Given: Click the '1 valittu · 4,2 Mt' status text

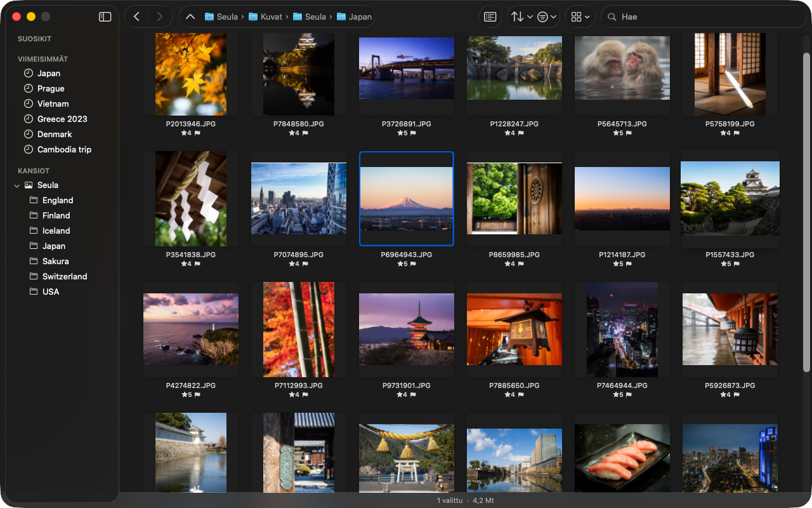Looking at the screenshot, I should pos(465,500).
